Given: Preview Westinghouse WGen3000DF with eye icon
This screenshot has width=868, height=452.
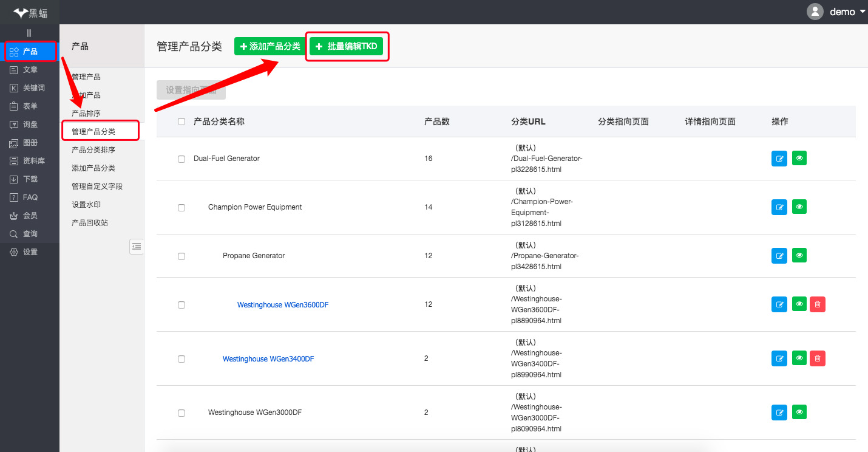Looking at the screenshot, I should (799, 413).
